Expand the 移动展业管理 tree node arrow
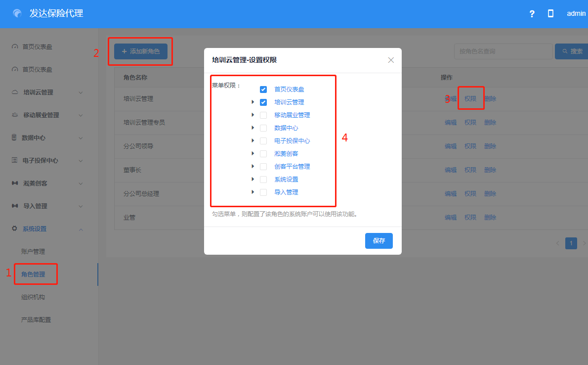588x365 pixels. click(x=253, y=115)
